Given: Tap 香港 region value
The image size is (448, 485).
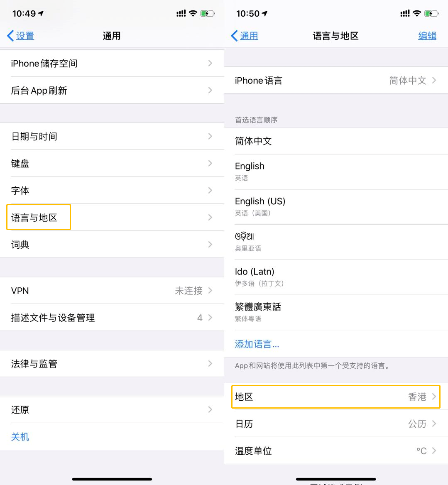Looking at the screenshot, I should [417, 397].
